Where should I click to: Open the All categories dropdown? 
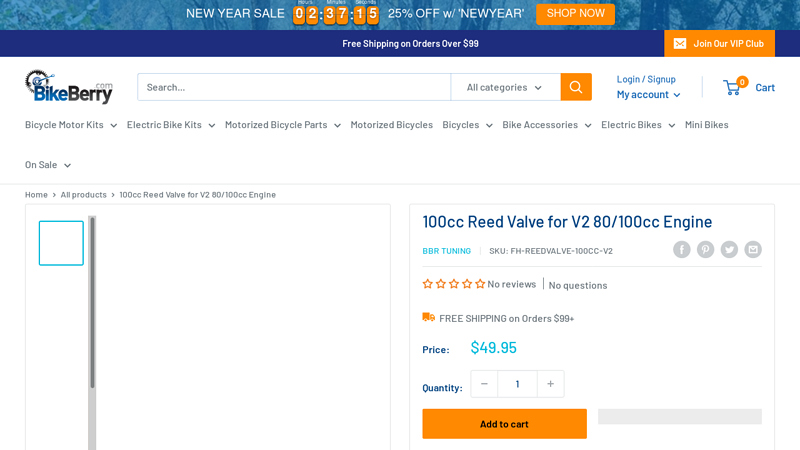pos(505,87)
